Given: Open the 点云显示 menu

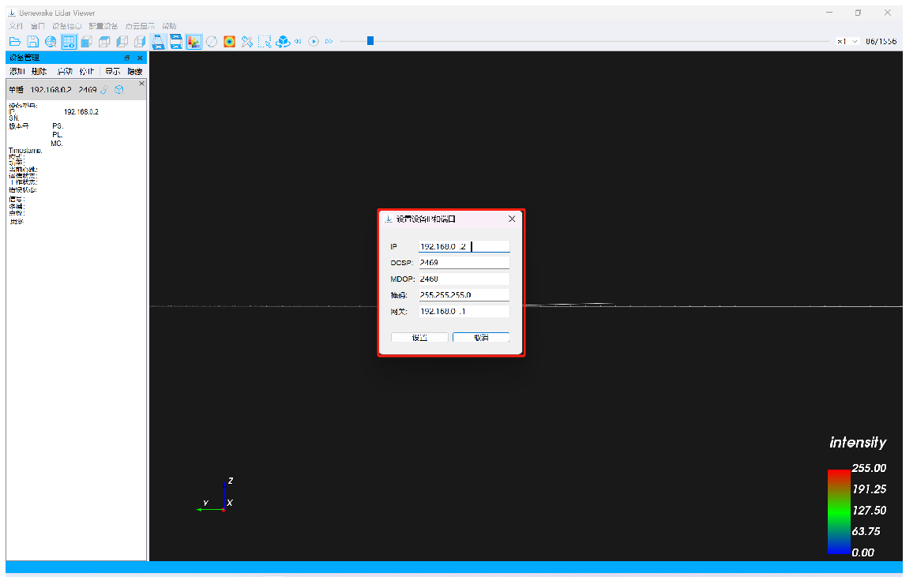Looking at the screenshot, I should 140,26.
